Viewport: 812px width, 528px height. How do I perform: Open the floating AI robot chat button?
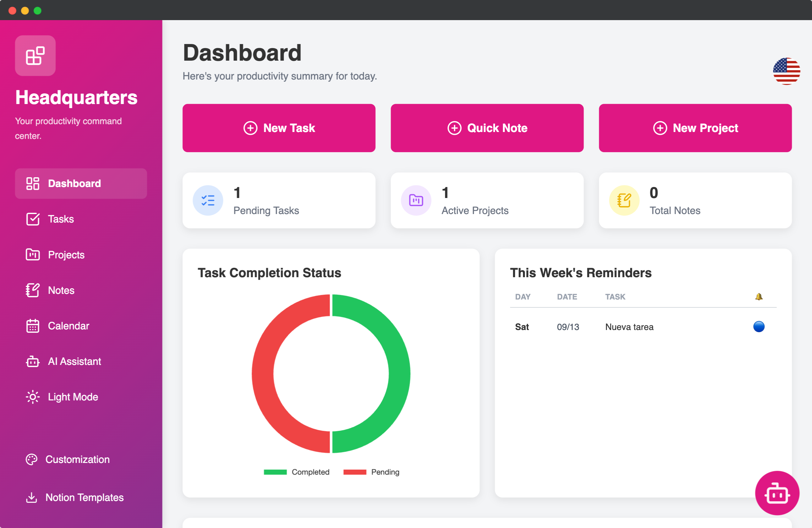coord(777,493)
